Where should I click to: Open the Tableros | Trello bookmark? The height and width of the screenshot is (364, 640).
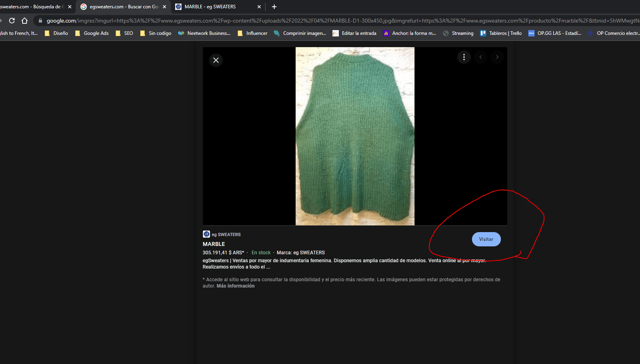click(501, 33)
